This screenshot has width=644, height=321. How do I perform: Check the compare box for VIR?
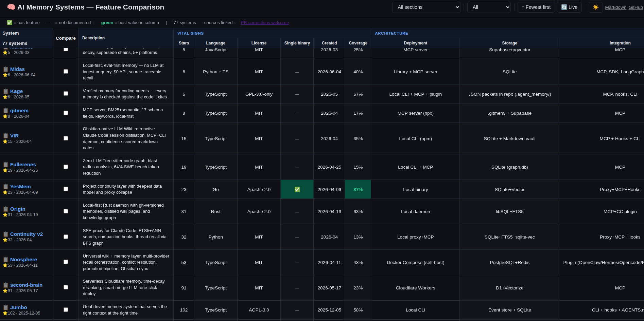point(66,138)
